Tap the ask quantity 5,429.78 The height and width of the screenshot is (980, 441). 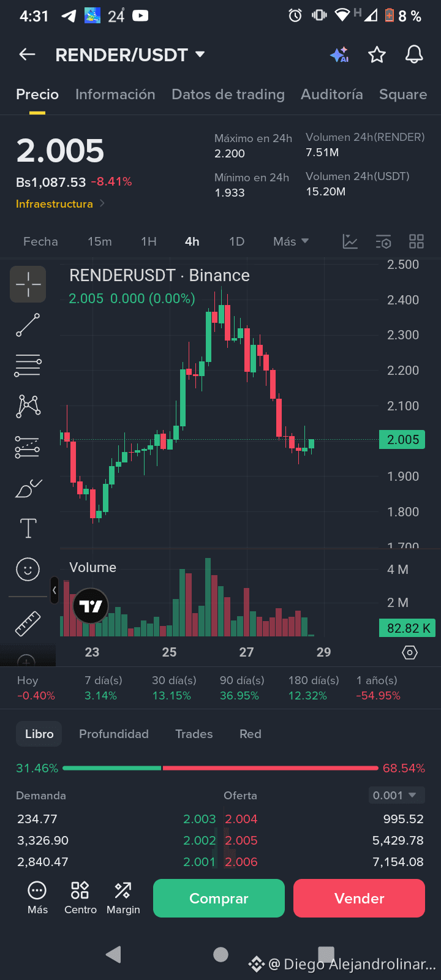398,840
